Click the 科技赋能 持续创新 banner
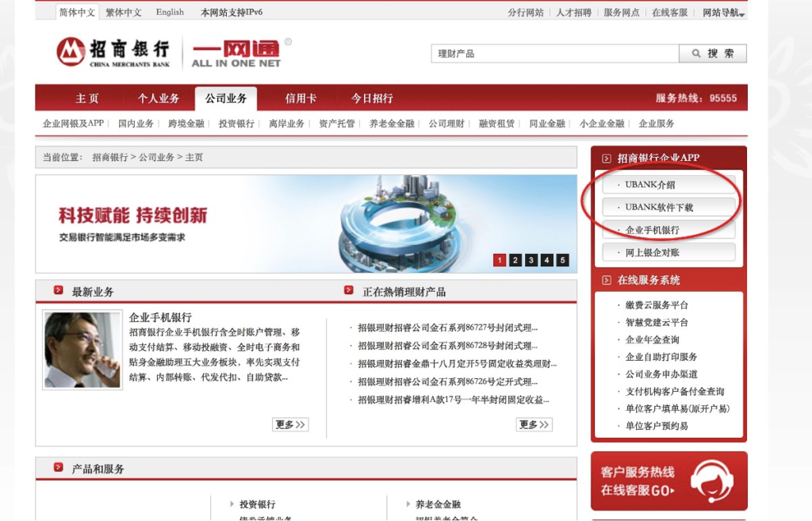 click(x=306, y=224)
